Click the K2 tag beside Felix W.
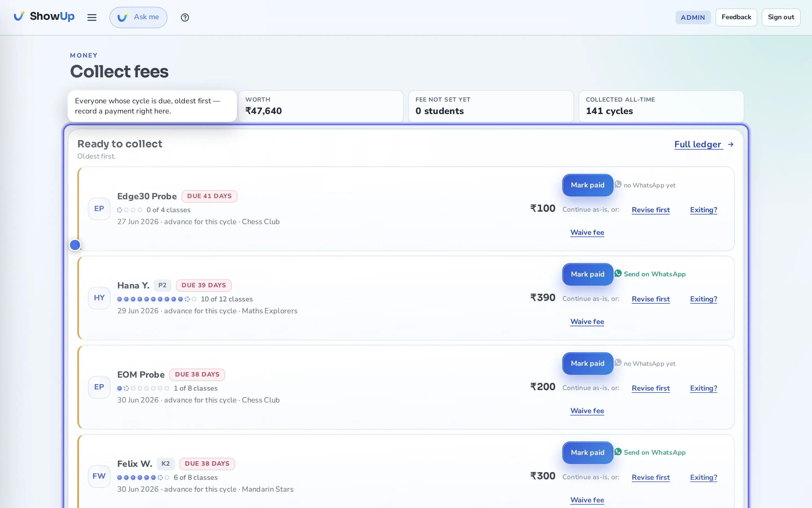The width and height of the screenshot is (812, 508). click(166, 464)
